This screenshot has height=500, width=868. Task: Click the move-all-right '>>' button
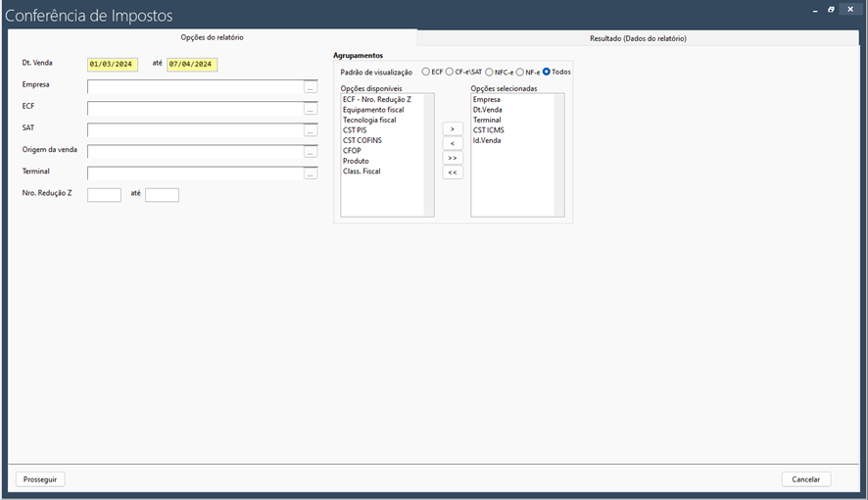(x=452, y=158)
